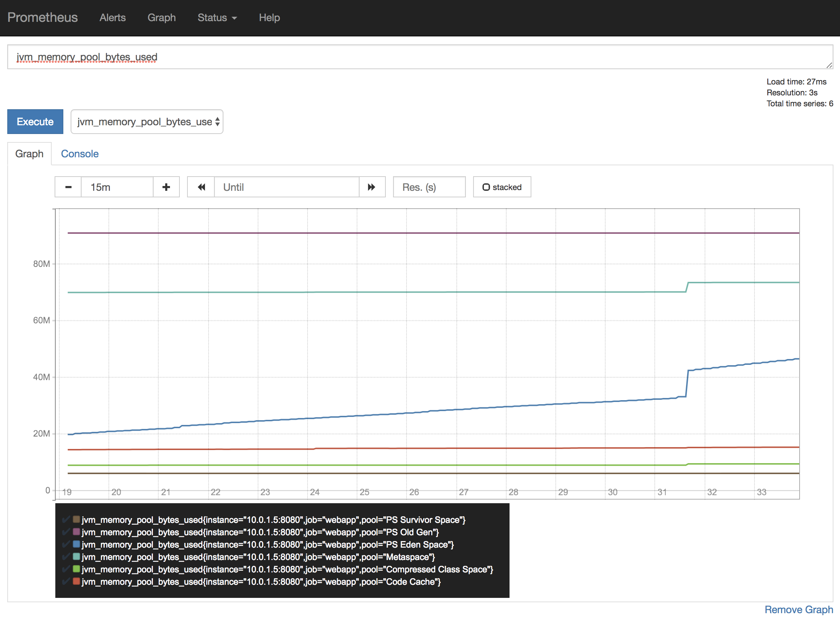Image resolution: width=840 pixels, height=619 pixels.
Task: Toggle PS Survivor Space series checkmark
Action: point(66,519)
